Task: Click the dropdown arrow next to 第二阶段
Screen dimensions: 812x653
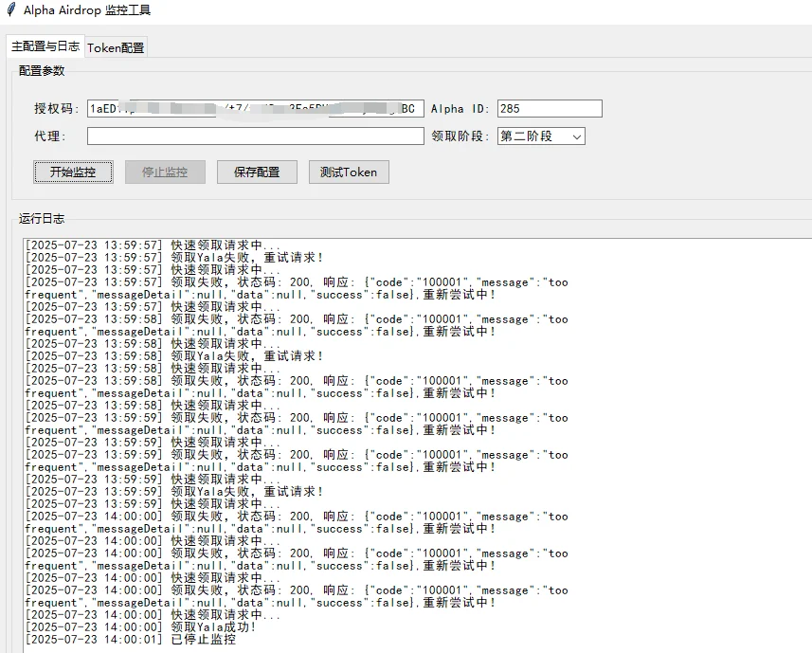Action: (577, 136)
